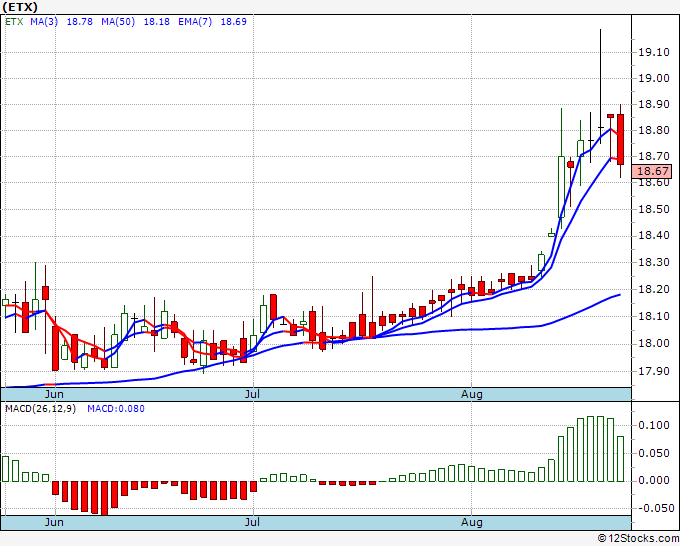This screenshot has height=546, width=680.
Task: Click the 0.050 MACD axis label
Action: [654, 454]
